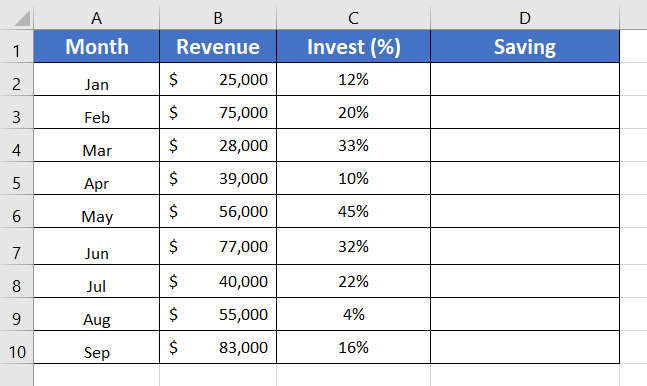Select row 10 header

[x=17, y=348]
